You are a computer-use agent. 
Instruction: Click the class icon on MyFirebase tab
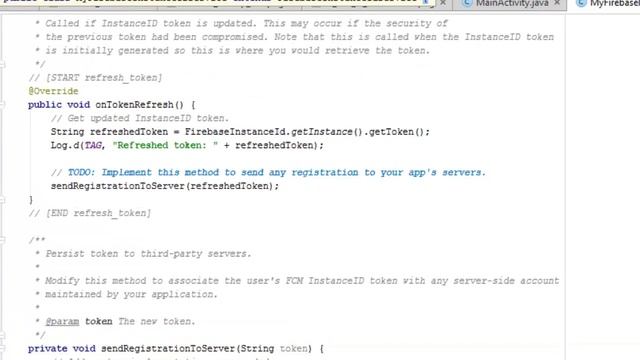(581, 3)
